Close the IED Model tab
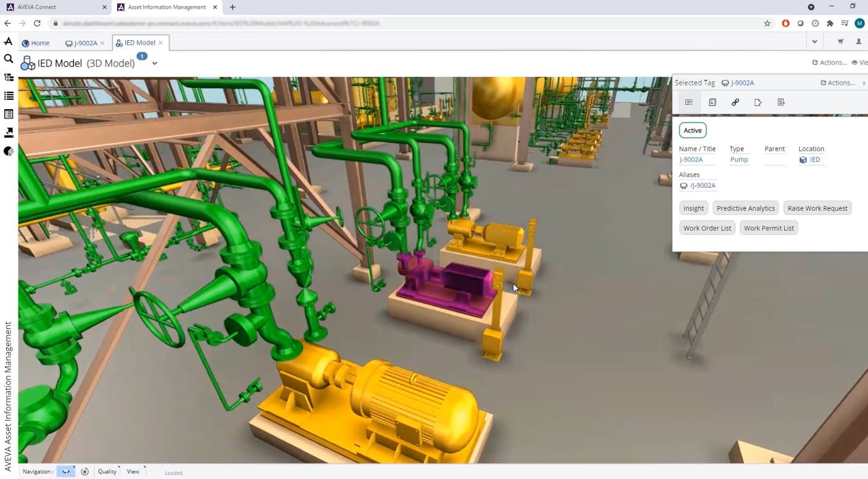This screenshot has height=479, width=868. (x=161, y=43)
